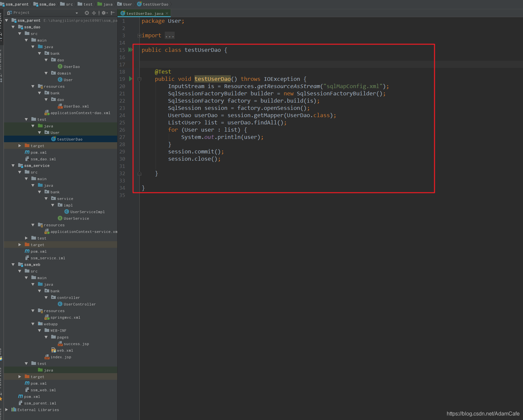
Task: Click ssm_dao in the breadcrumb bar
Action: (44, 4)
